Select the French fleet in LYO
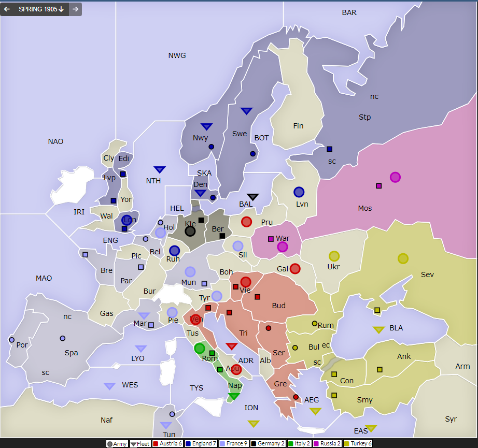The height and width of the screenshot is (448, 478). [141, 349]
